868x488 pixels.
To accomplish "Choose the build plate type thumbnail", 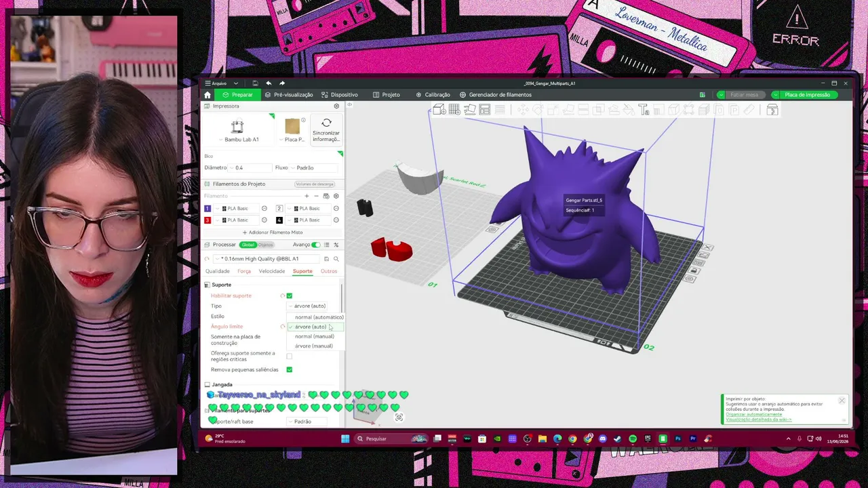I will 292,126.
